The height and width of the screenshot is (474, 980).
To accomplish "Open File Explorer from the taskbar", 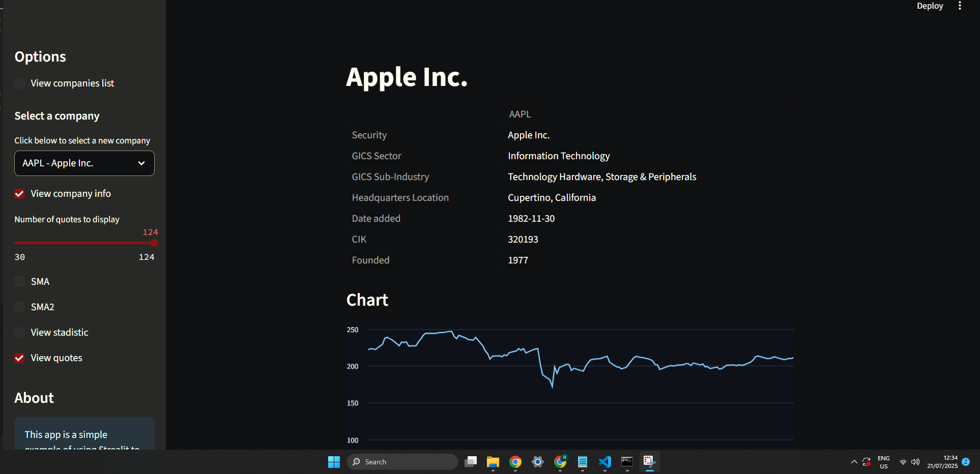I will point(493,462).
